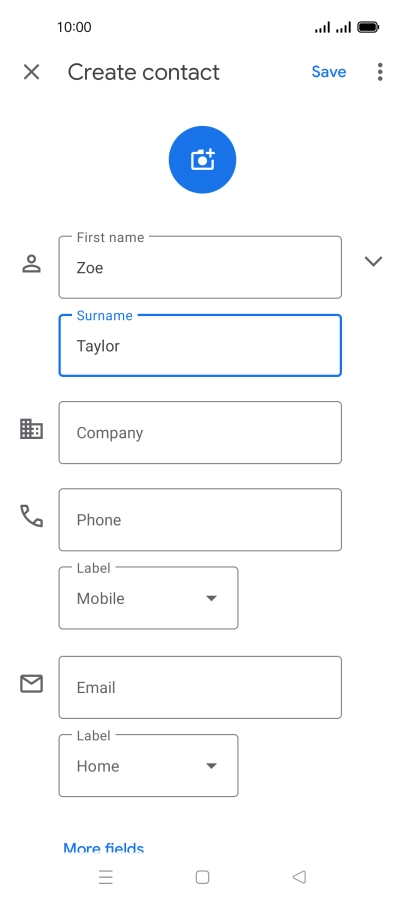The height and width of the screenshot is (902, 405).
Task: Select the Phone input field
Action: 200,519
